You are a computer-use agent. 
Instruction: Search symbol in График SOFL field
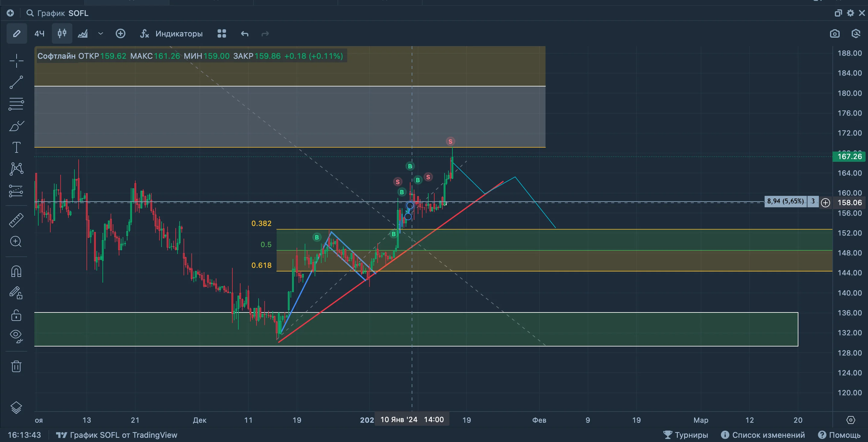(x=58, y=13)
